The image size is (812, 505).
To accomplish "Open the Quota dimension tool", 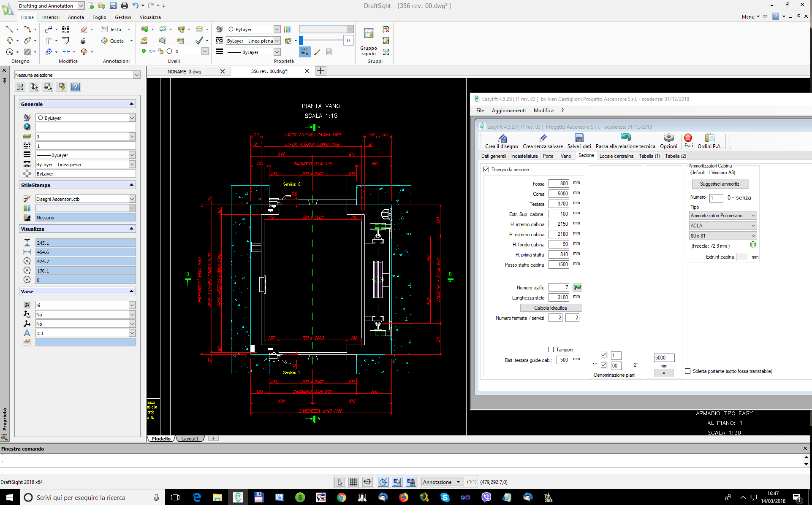I will (112, 41).
